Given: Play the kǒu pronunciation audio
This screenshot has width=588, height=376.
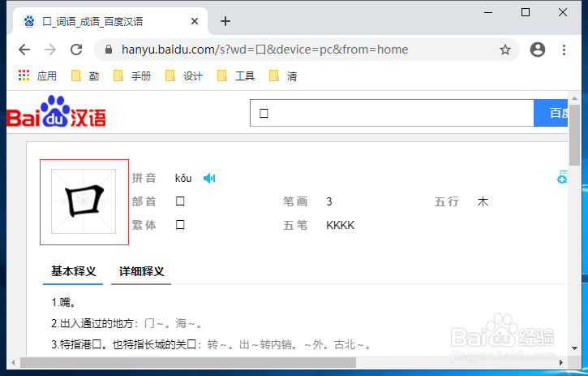Looking at the screenshot, I should tap(209, 178).
